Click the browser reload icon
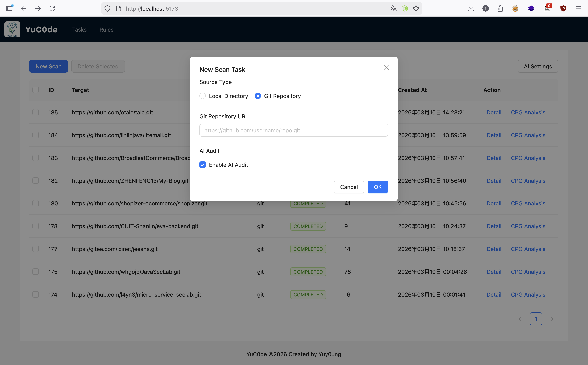 point(52,8)
